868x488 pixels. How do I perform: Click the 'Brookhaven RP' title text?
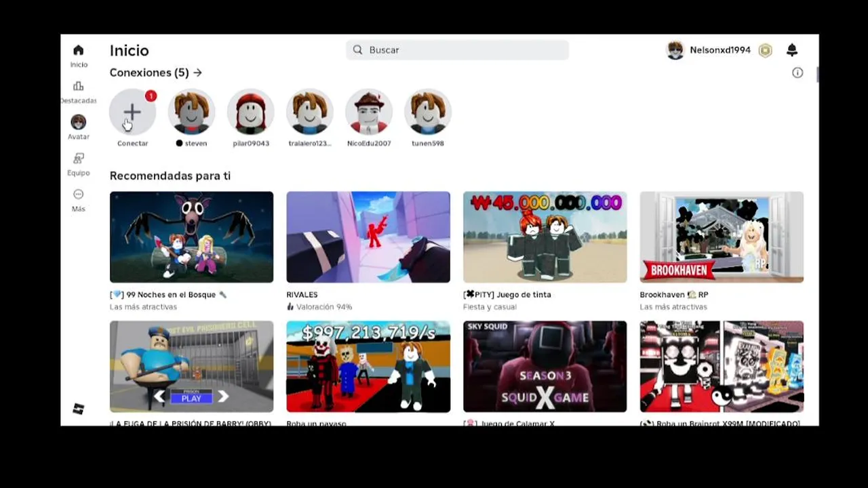pos(674,295)
